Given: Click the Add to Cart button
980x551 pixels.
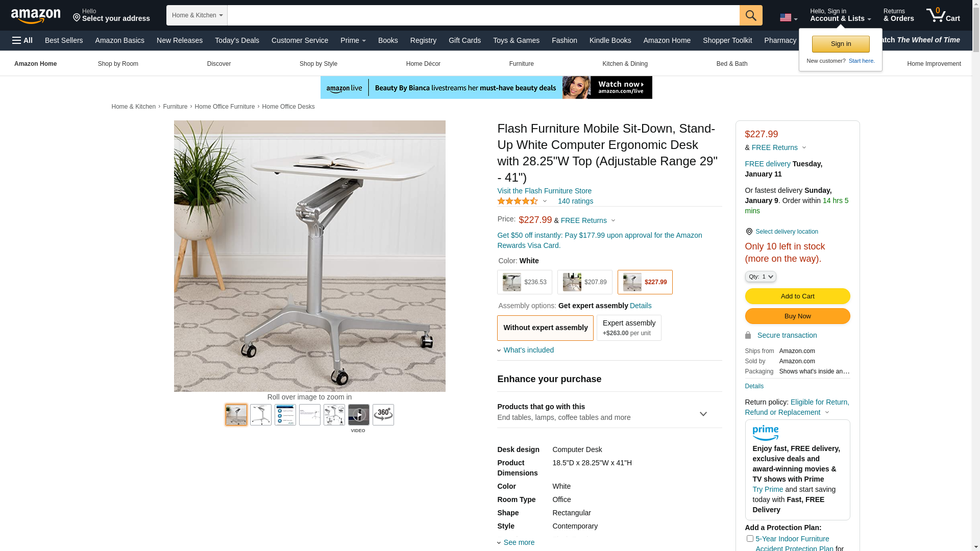Looking at the screenshot, I should click(x=797, y=296).
